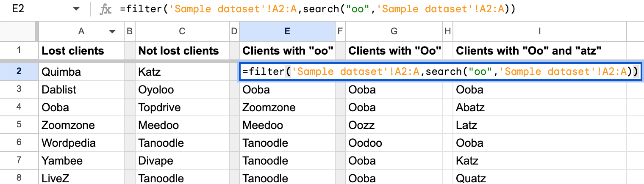Select narrow column H header
The width and height of the screenshot is (644, 184).
tap(448, 31)
